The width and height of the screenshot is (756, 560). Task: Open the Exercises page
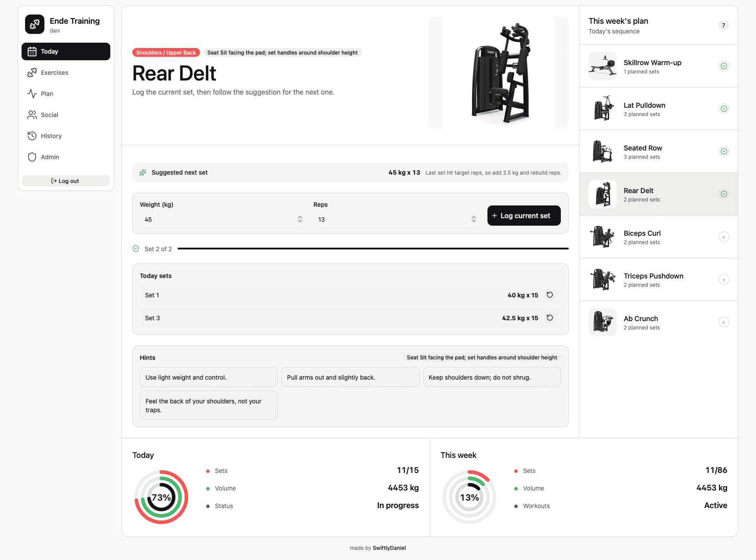click(x=66, y=73)
